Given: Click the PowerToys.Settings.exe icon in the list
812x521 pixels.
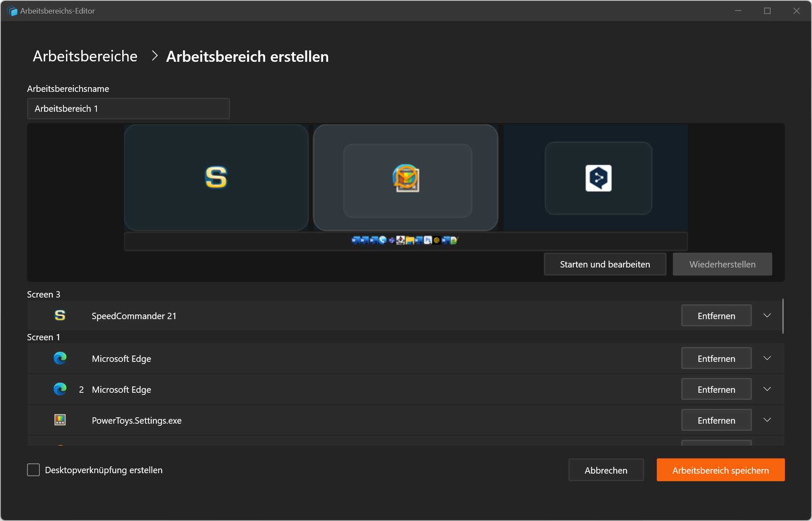Looking at the screenshot, I should 60,420.
